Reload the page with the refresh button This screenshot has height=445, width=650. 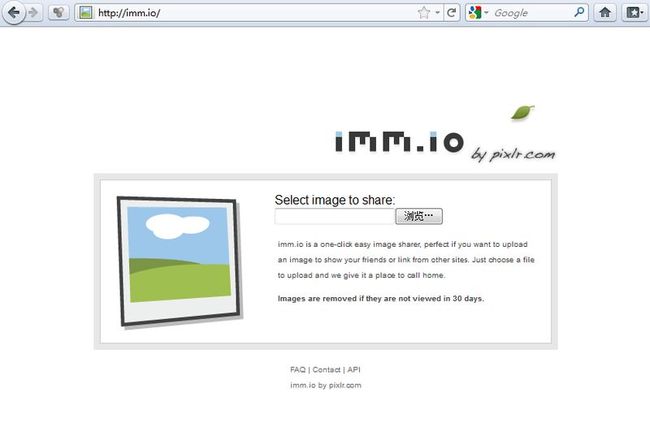click(452, 13)
